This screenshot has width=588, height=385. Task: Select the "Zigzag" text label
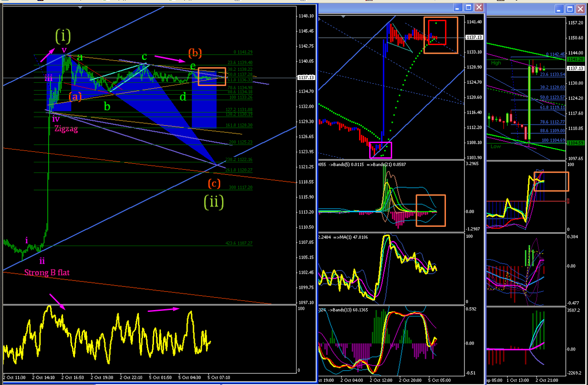point(67,129)
